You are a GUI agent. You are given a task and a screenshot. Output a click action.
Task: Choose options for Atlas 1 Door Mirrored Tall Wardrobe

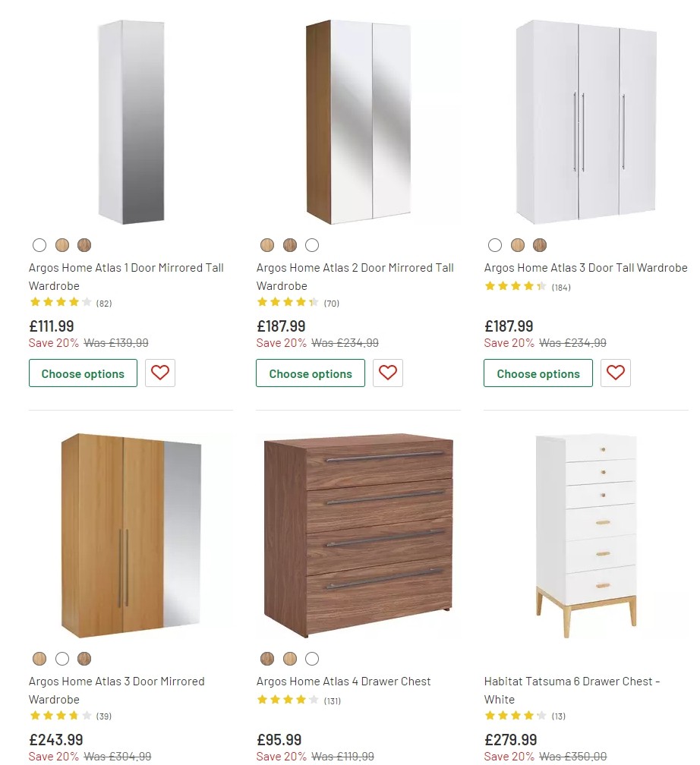83,373
